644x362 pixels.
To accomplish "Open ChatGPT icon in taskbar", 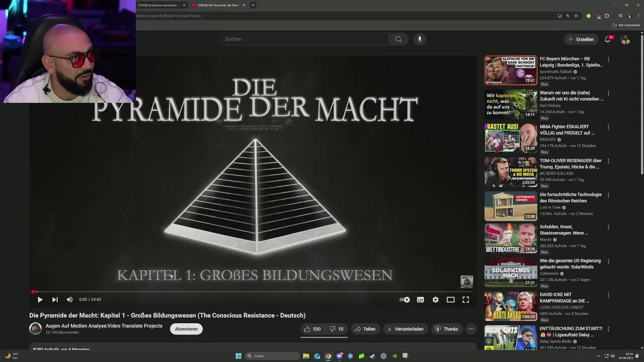I will [x=383, y=356].
